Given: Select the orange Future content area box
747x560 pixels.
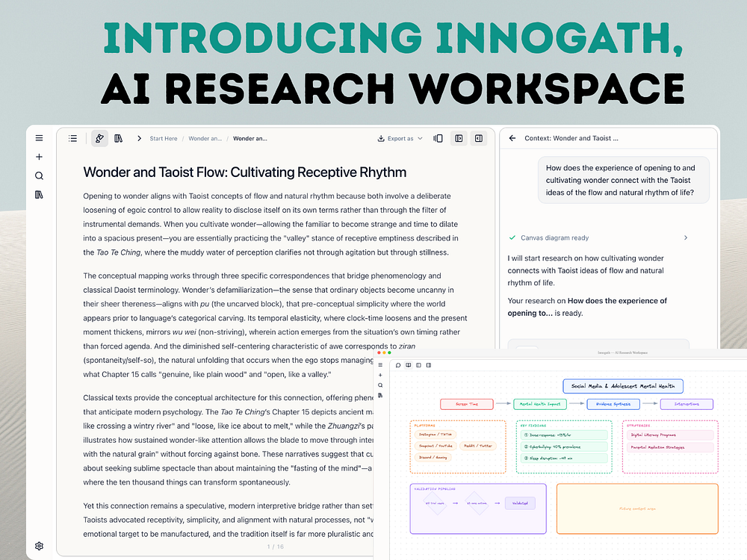Looking at the screenshot, I should point(637,508).
